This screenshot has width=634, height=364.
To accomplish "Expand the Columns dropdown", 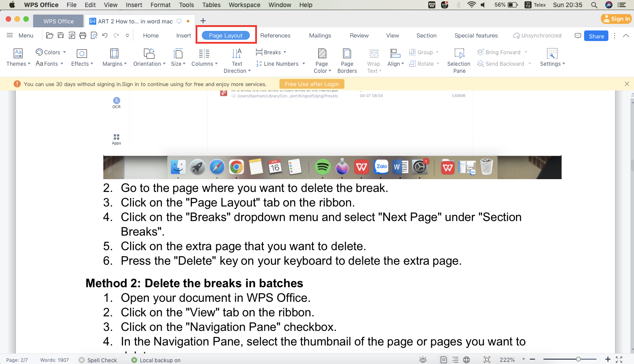I will click(x=204, y=60).
